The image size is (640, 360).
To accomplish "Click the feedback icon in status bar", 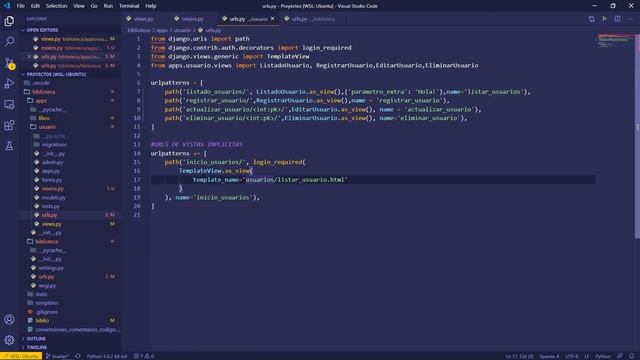I will tap(620, 356).
